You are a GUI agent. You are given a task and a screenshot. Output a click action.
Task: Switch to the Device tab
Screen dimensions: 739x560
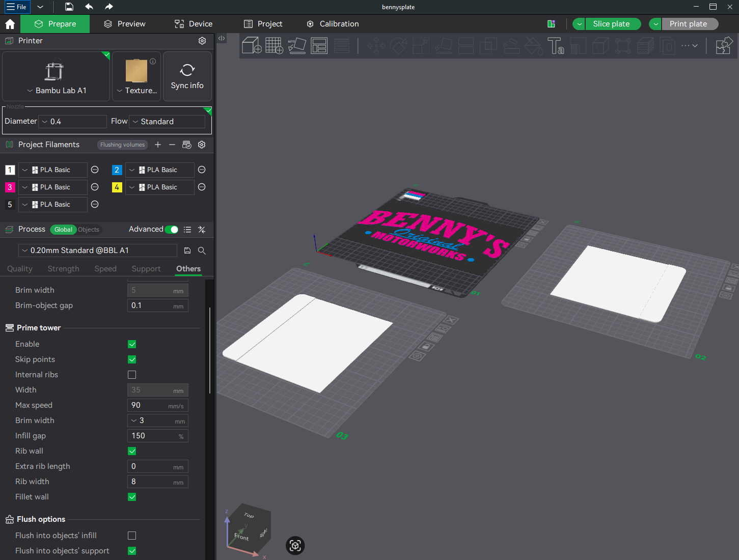194,24
